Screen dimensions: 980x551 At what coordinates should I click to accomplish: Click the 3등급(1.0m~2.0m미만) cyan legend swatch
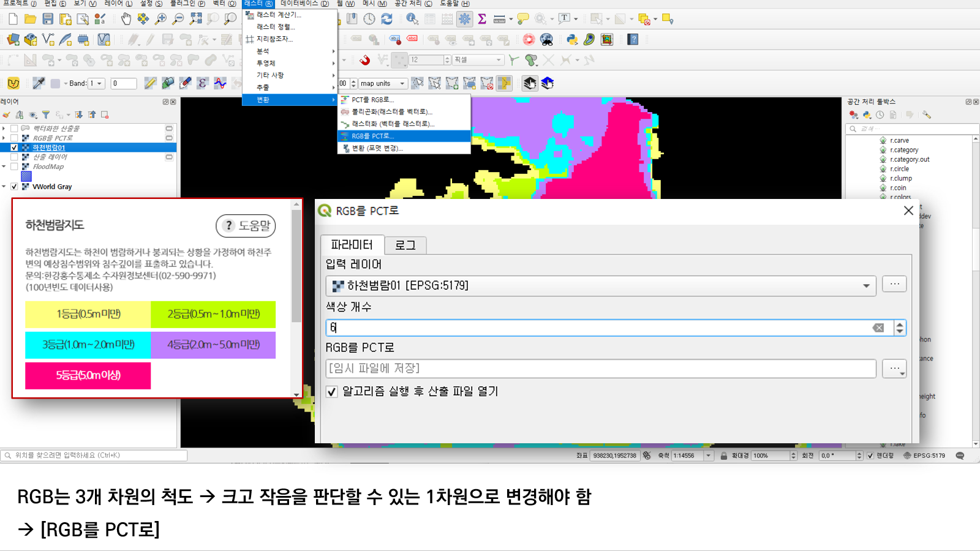(x=88, y=345)
